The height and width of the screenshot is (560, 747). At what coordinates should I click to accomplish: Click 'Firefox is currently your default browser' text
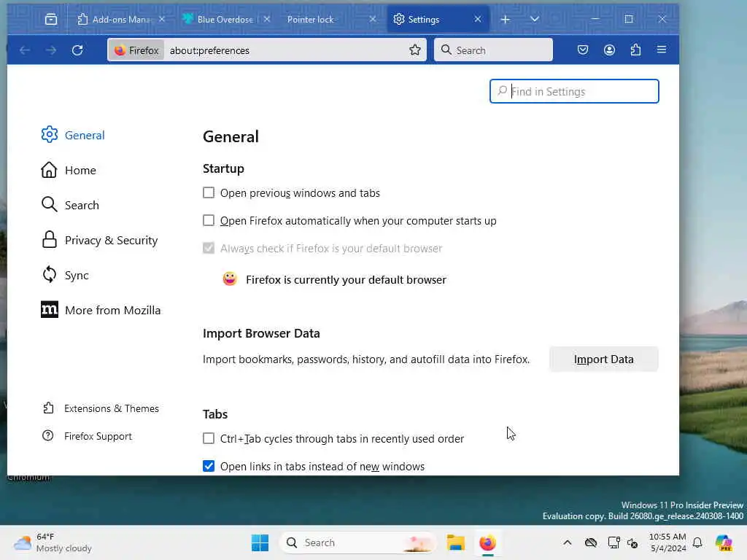(x=346, y=279)
